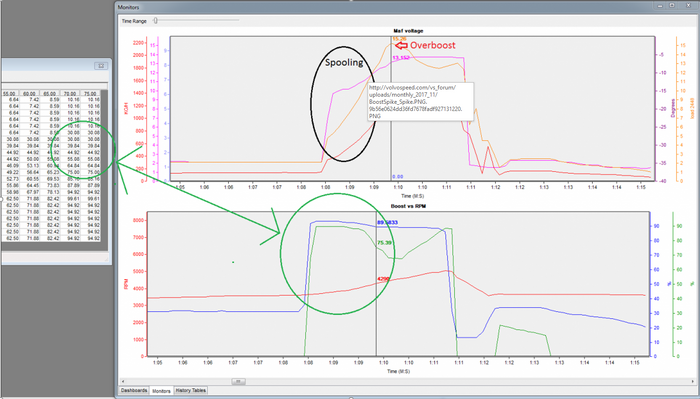Open the History Tables tab
Screen dimensions: 700x399
(x=191, y=391)
